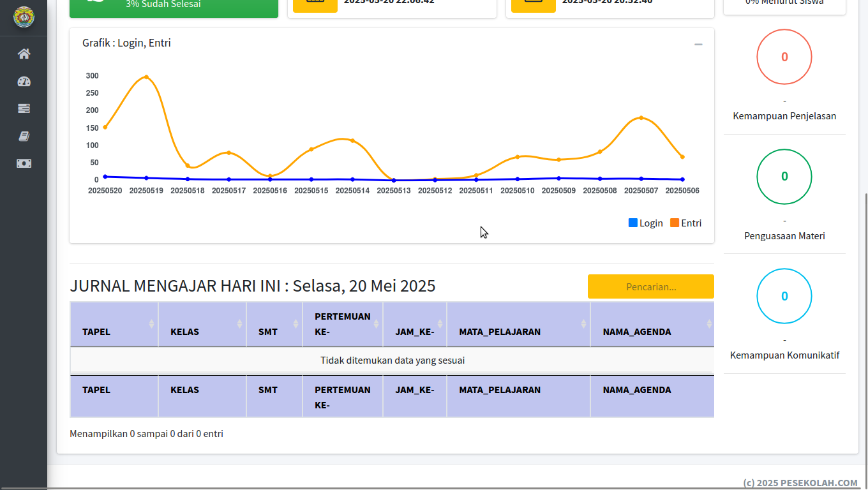
Task: Click the school logo emblem in the sidebar
Action: point(24,17)
